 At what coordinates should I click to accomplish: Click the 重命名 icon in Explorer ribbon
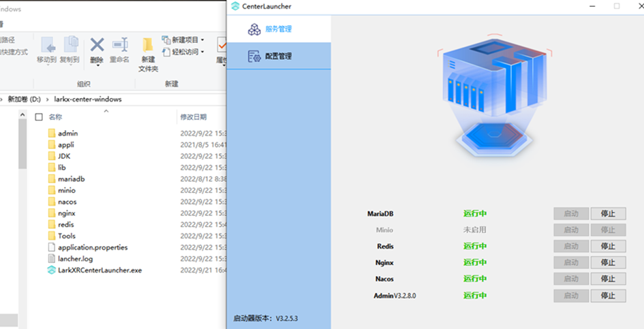point(121,44)
